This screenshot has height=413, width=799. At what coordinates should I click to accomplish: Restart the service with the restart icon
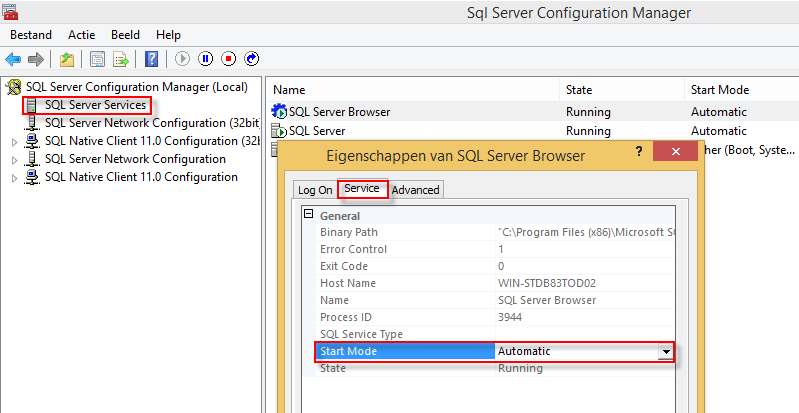(252, 59)
